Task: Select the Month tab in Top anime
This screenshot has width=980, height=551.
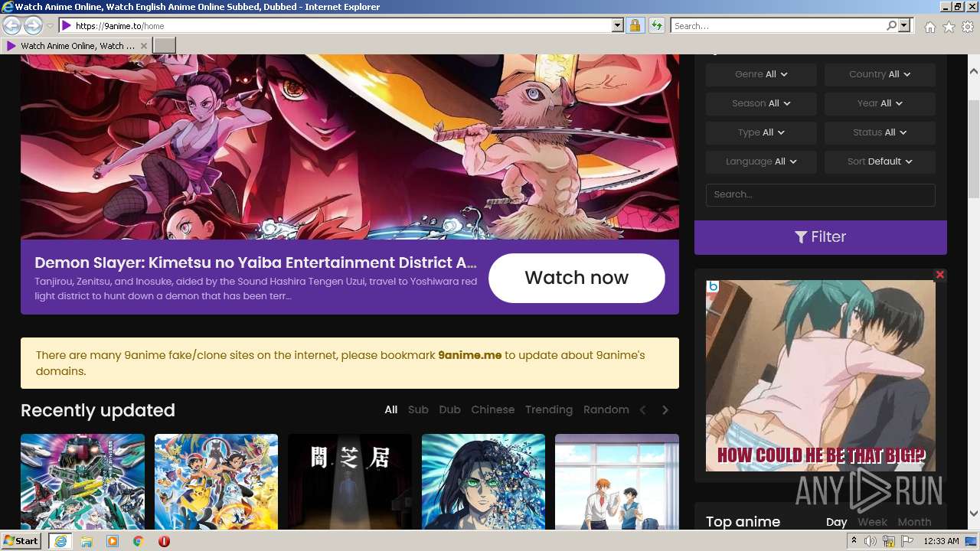Action: (914, 522)
